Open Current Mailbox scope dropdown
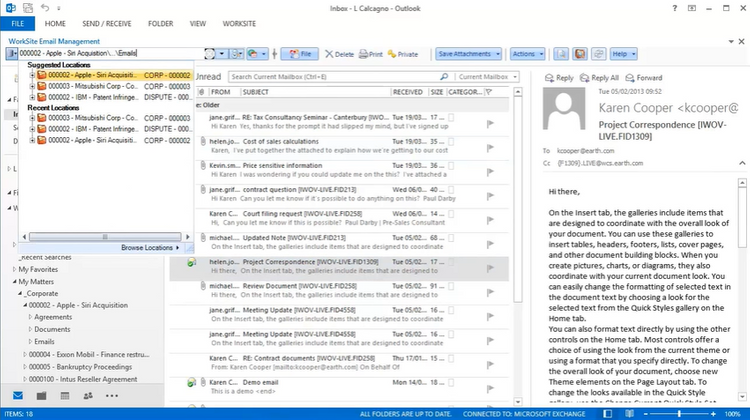 (487, 77)
